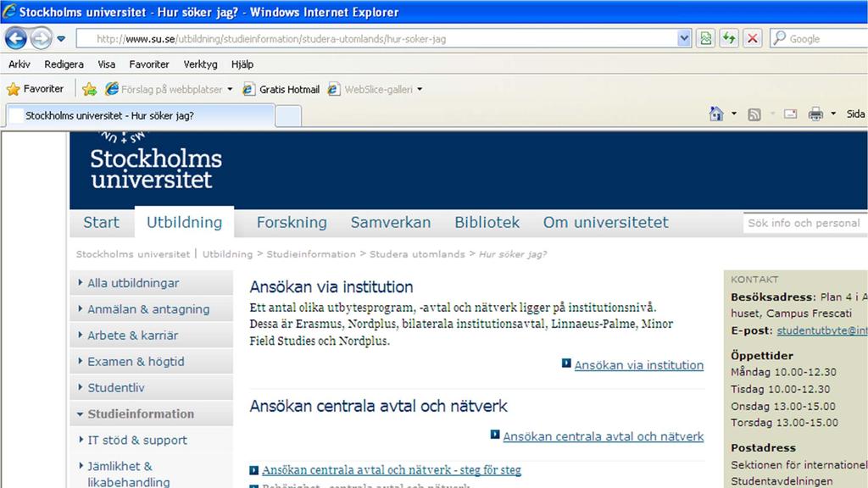Open the Verktyg menu
Screen dimensions: 868x488
[x=200, y=64]
